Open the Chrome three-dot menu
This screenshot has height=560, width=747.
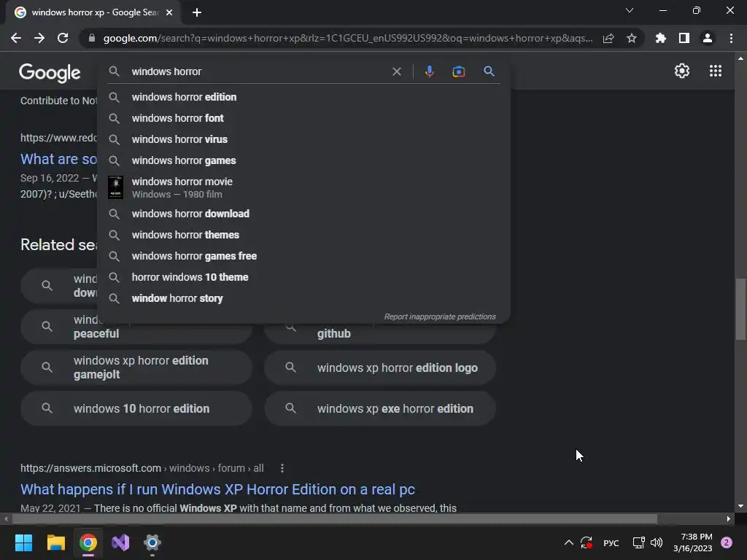[731, 38]
